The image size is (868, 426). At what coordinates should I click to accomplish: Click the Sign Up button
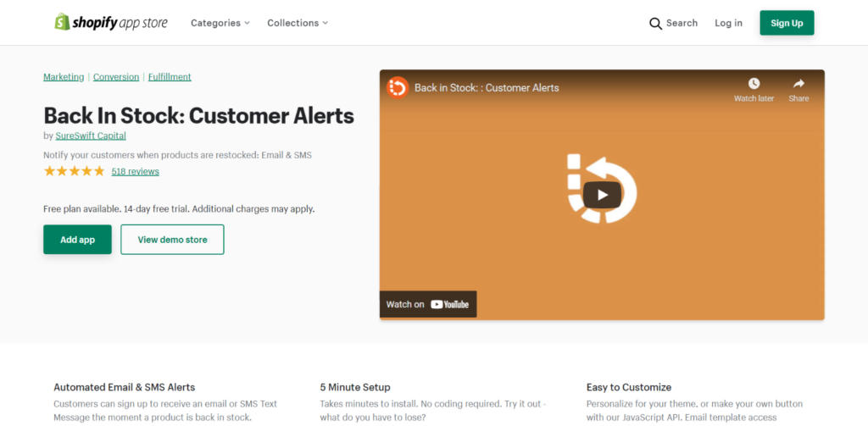[x=787, y=23]
